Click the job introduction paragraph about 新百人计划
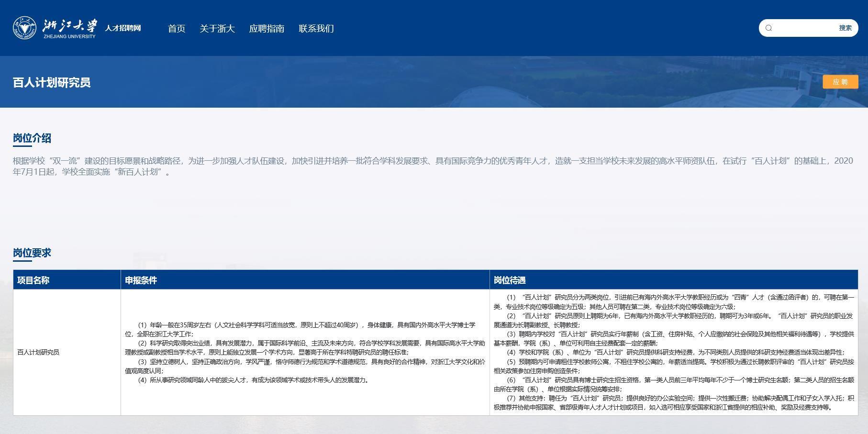The image size is (868, 434). click(431, 167)
